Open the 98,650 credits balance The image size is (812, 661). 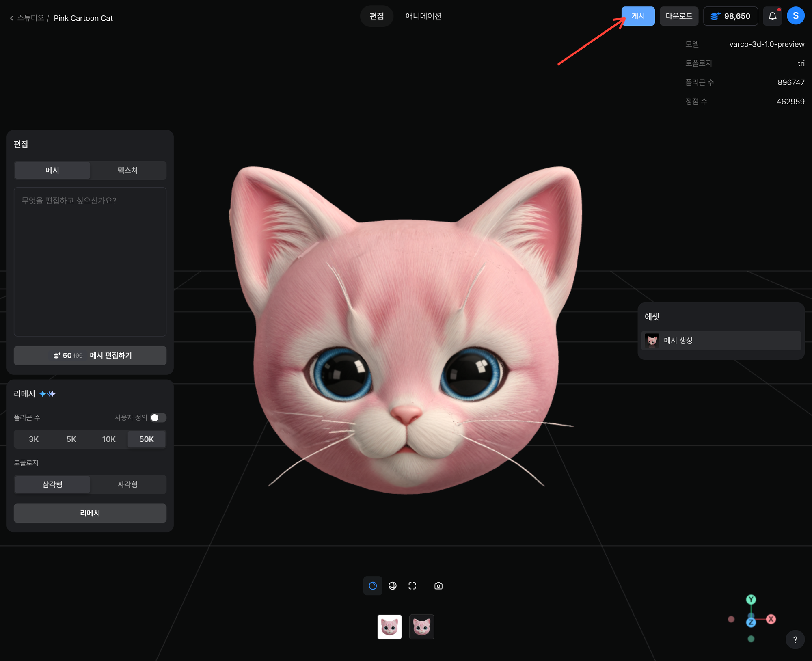(x=730, y=16)
